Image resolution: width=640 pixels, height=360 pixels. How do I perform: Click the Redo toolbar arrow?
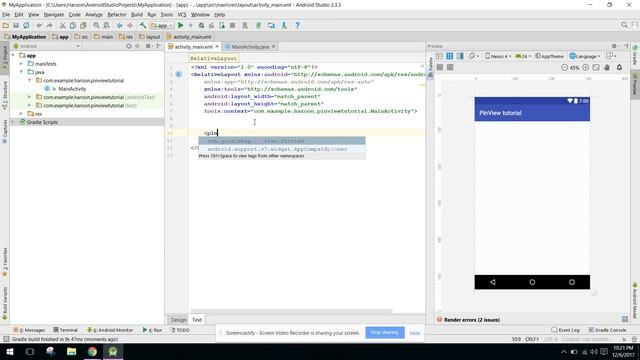tap(49, 25)
